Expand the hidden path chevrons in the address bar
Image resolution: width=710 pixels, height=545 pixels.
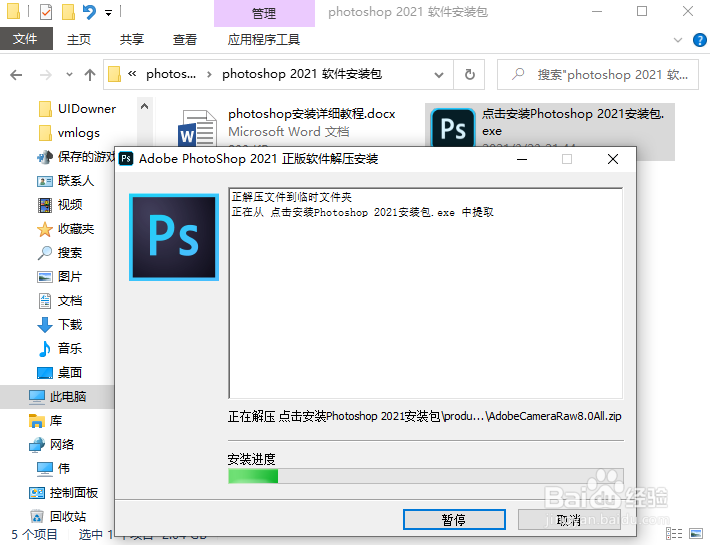132,74
